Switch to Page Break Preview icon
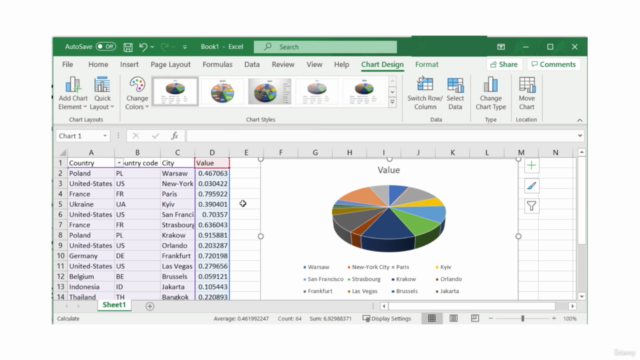Image resolution: width=640 pixels, height=360 pixels. coord(475,318)
